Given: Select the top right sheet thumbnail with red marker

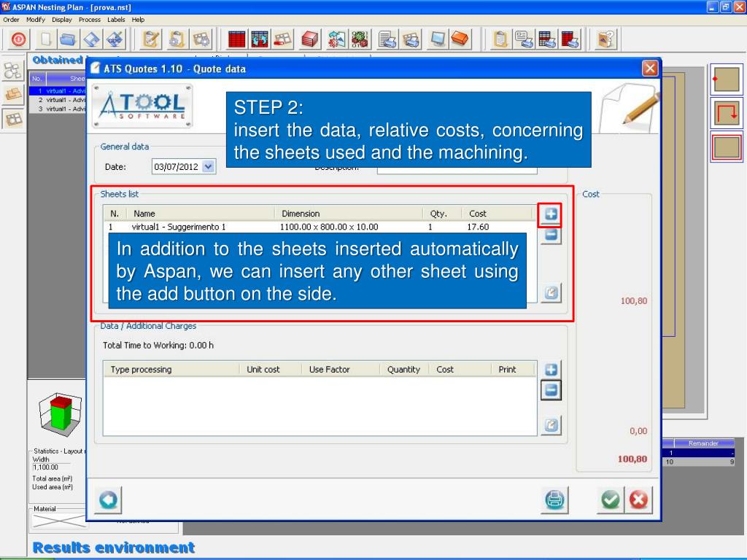Looking at the screenshot, I should click(726, 79).
